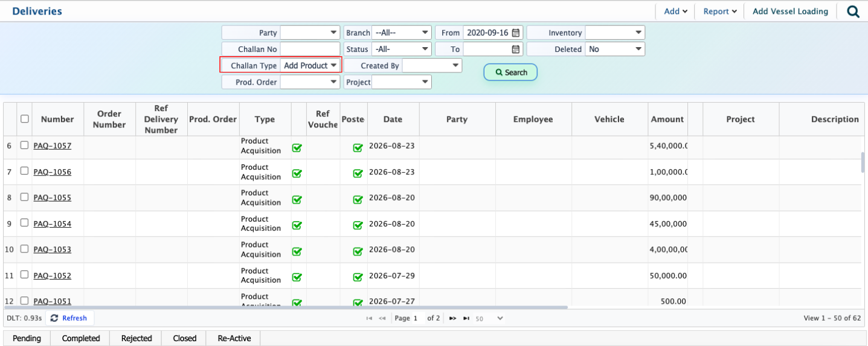Screen dimensions: 868x346
Task: Open the Report menu
Action: (719, 11)
